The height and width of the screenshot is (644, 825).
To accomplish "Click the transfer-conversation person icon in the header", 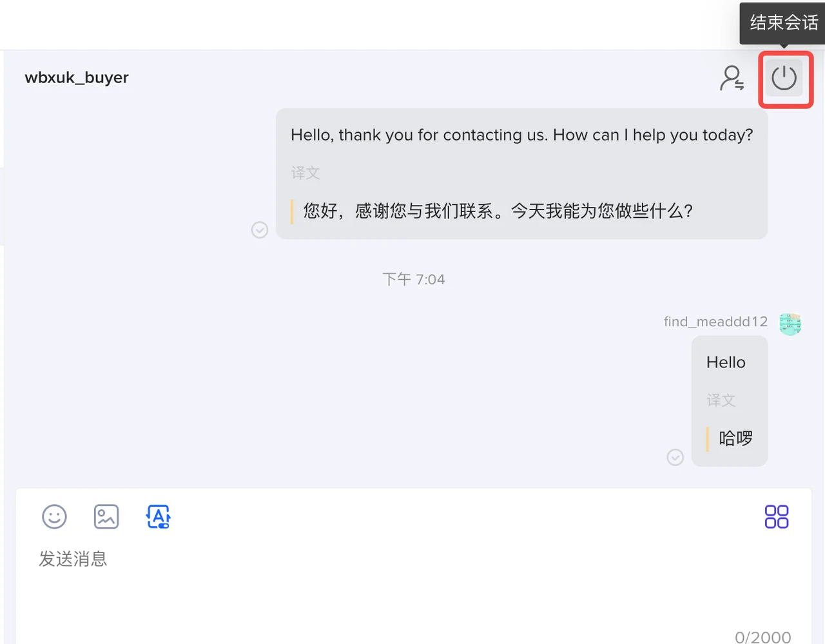I will 732,77.
